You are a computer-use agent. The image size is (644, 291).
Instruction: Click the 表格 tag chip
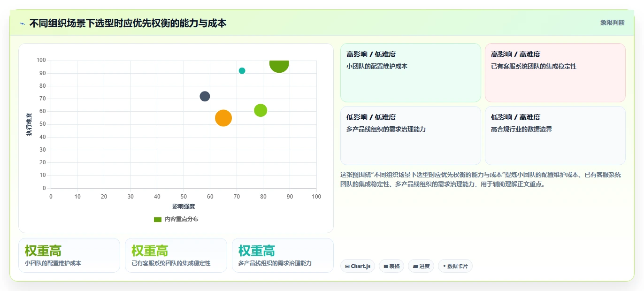[391, 266]
